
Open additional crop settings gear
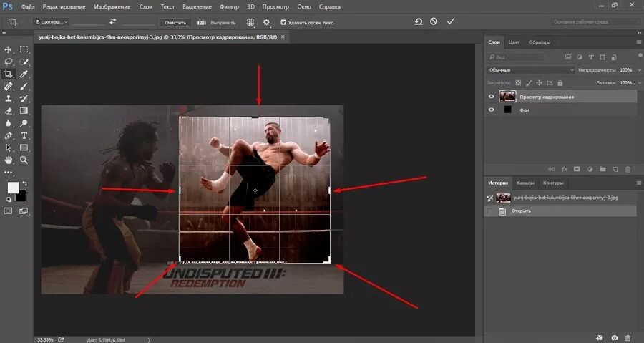click(x=267, y=22)
